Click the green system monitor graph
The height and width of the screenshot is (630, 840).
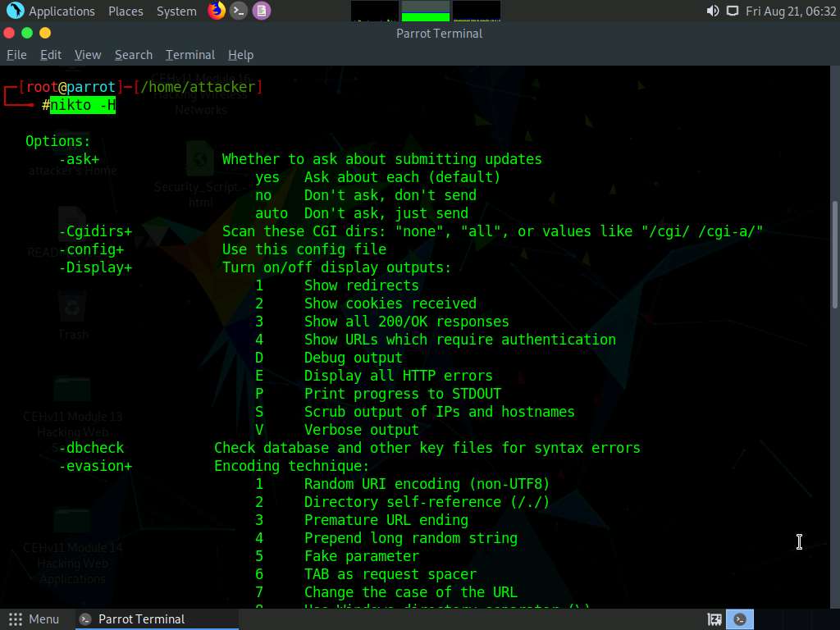[x=426, y=11]
